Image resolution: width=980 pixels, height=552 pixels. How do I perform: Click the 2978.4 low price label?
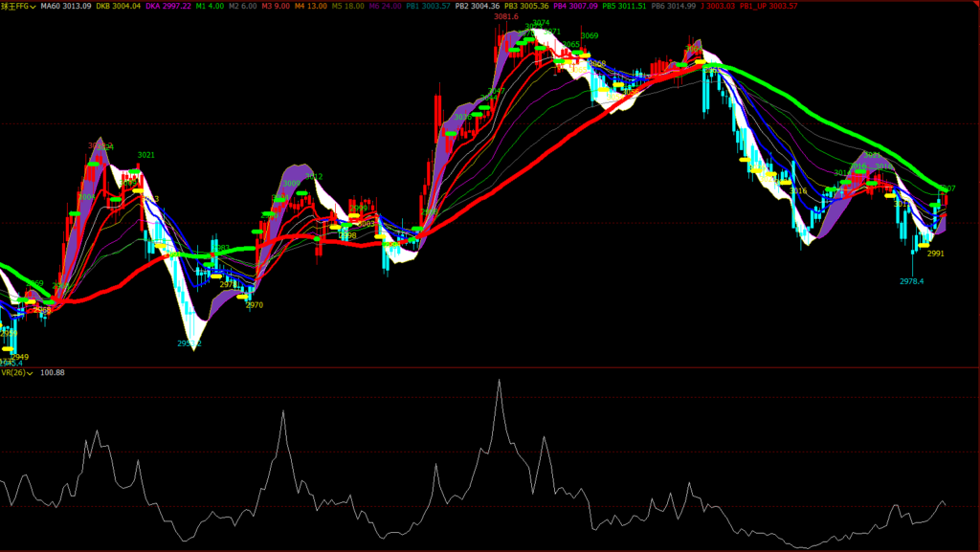[x=912, y=281]
